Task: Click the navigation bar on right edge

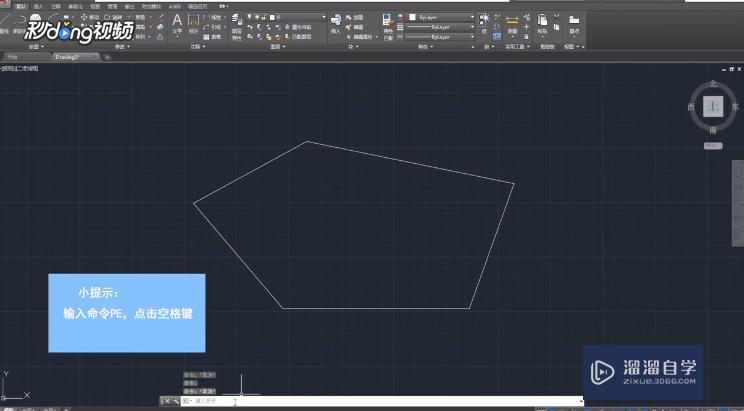Action: (738, 203)
